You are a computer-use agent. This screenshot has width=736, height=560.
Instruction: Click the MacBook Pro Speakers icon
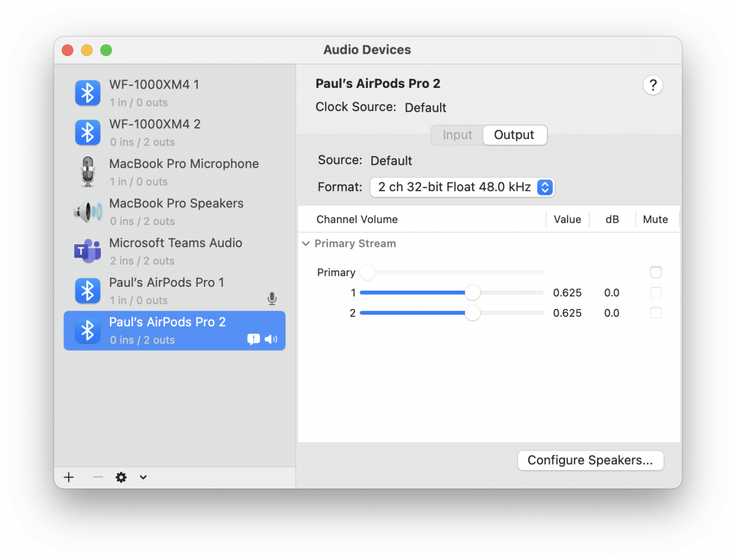(88, 212)
